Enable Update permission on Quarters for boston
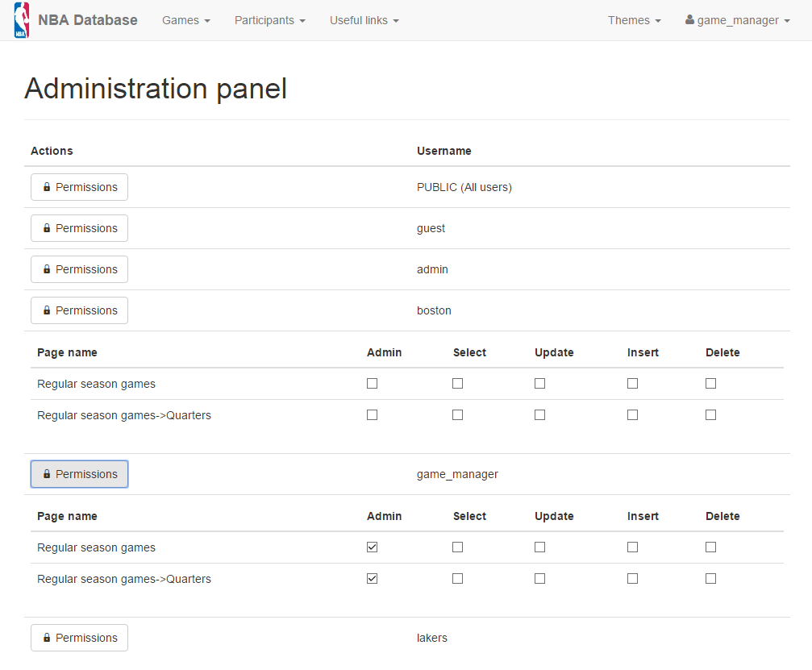This screenshot has height=670, width=812. (x=539, y=414)
